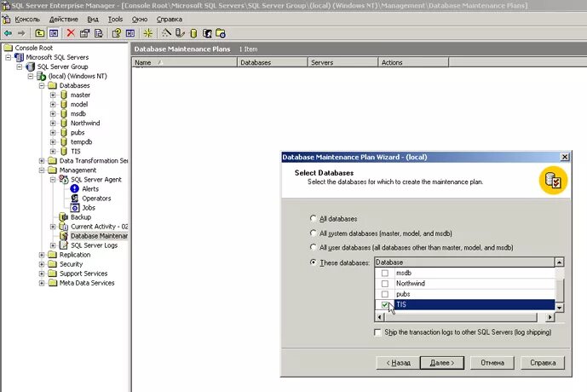Open the Вид menu
587x392 pixels.
[x=93, y=19]
